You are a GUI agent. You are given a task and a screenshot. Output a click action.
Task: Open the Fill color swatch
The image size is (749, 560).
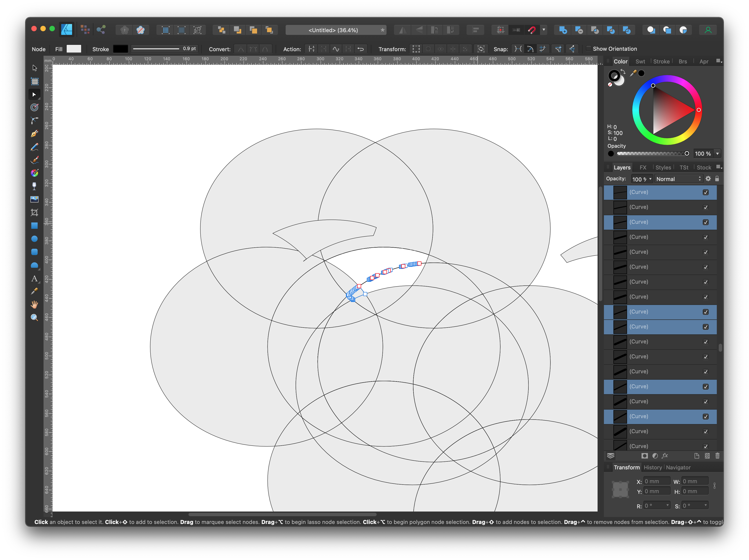(74, 49)
